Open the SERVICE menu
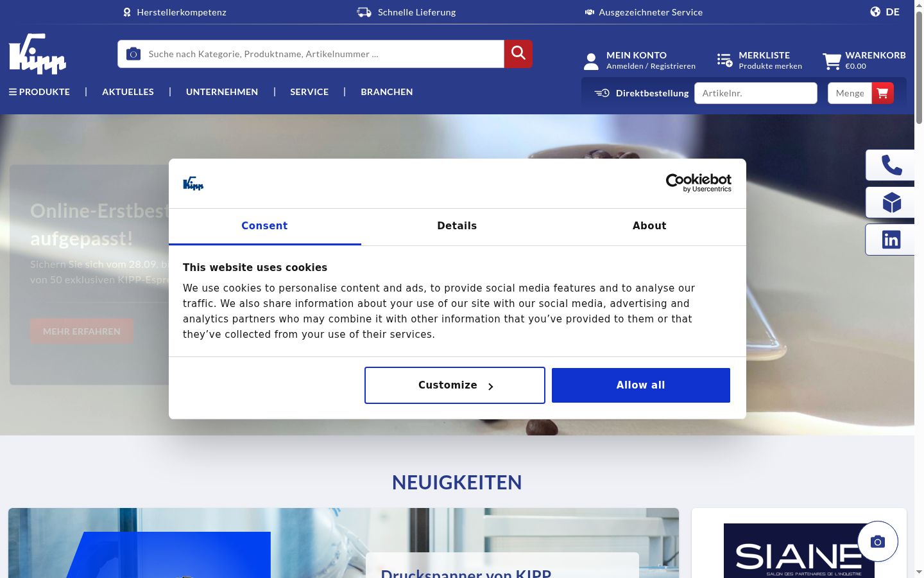 pos(309,92)
